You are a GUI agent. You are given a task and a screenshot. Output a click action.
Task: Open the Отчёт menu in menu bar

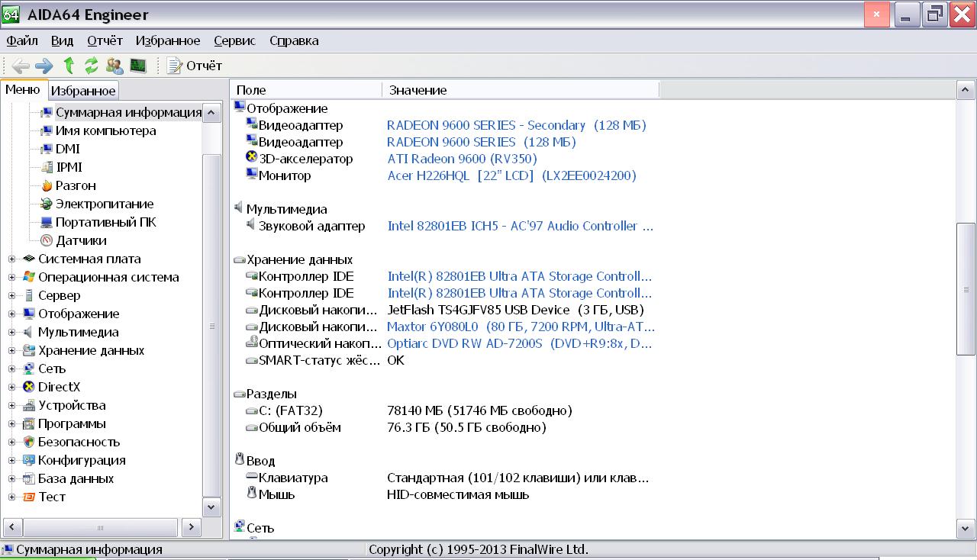point(105,40)
